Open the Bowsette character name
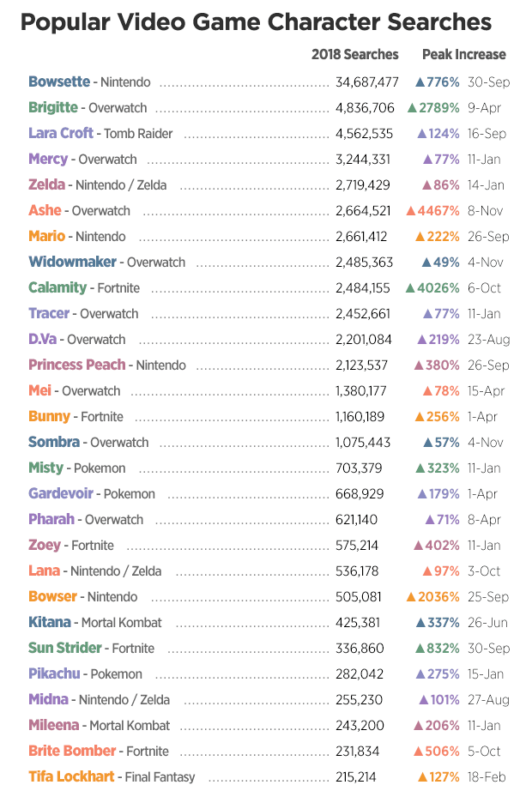Viewport: 532px width, 797px height. (58, 82)
